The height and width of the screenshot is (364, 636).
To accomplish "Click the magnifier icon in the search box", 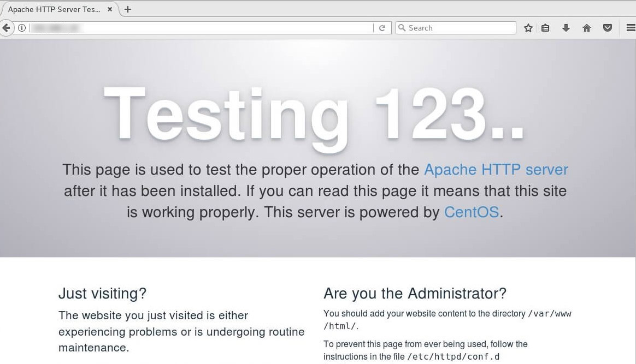I will [x=402, y=27].
